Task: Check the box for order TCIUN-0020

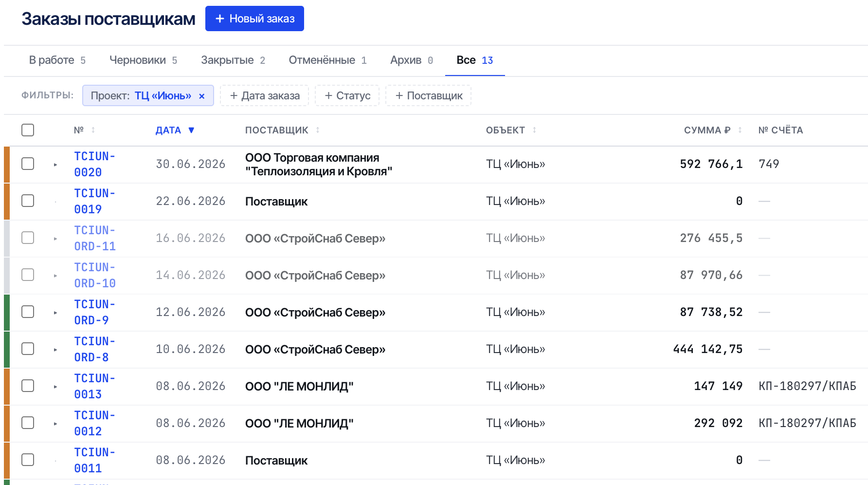Action: (x=28, y=164)
